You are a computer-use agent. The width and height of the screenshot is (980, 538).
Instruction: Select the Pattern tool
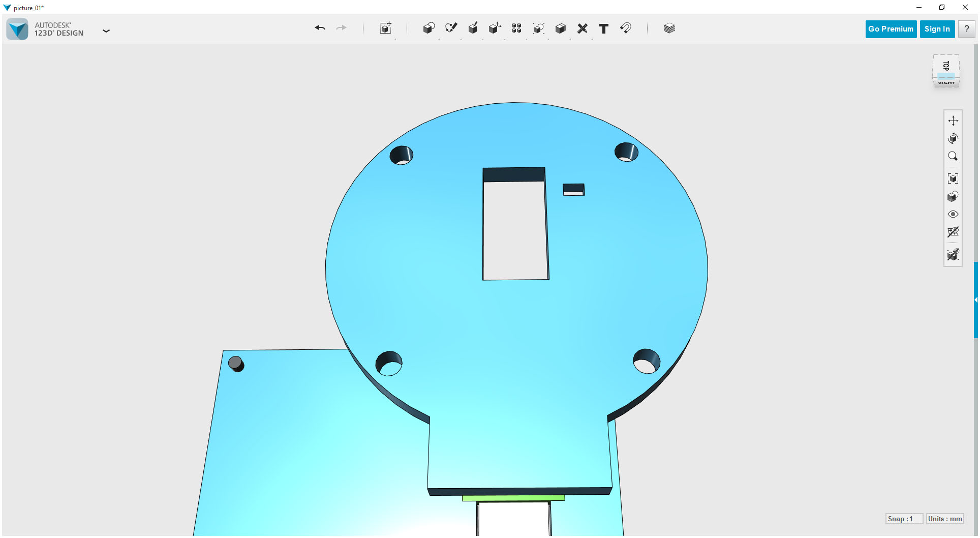[516, 28]
